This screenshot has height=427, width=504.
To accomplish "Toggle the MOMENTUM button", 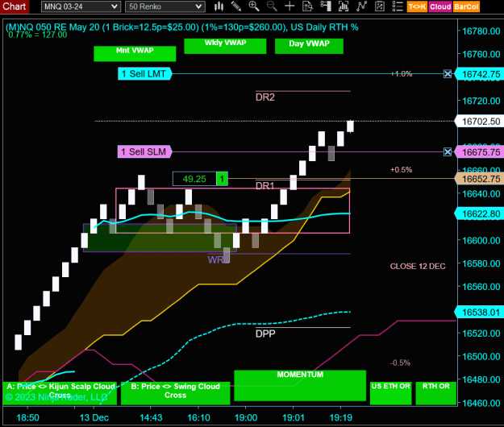I will coord(300,386).
